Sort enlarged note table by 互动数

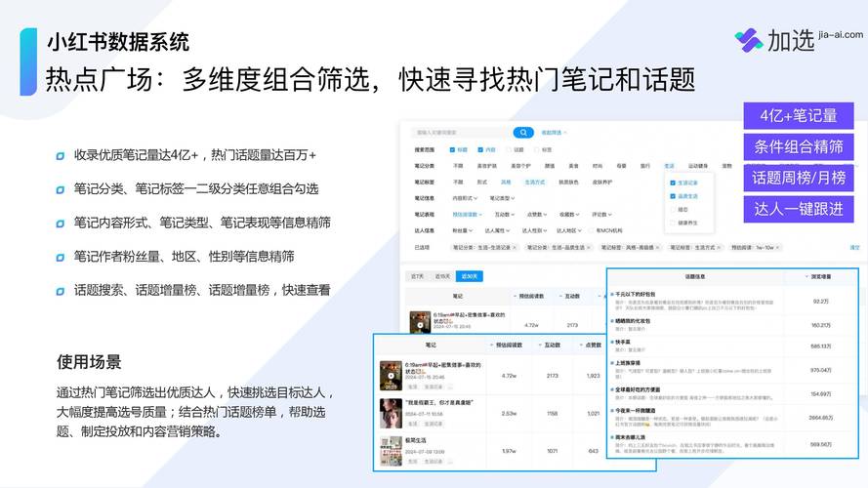coord(549,345)
